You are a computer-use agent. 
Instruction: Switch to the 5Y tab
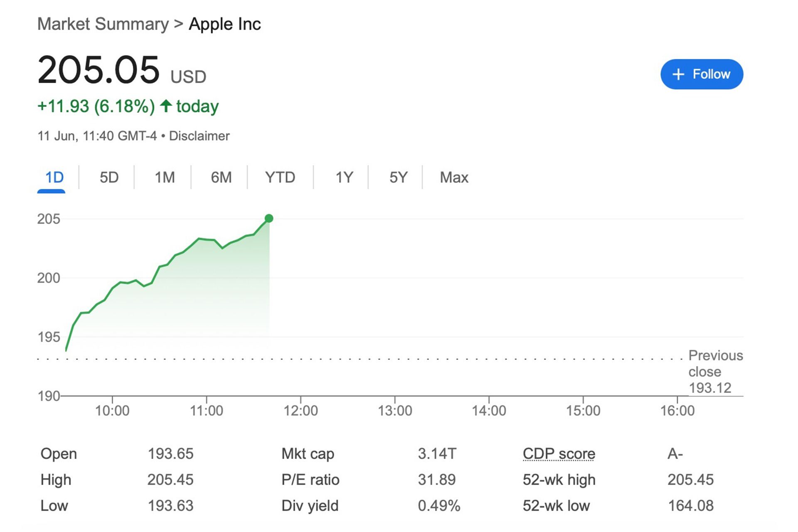pos(398,177)
